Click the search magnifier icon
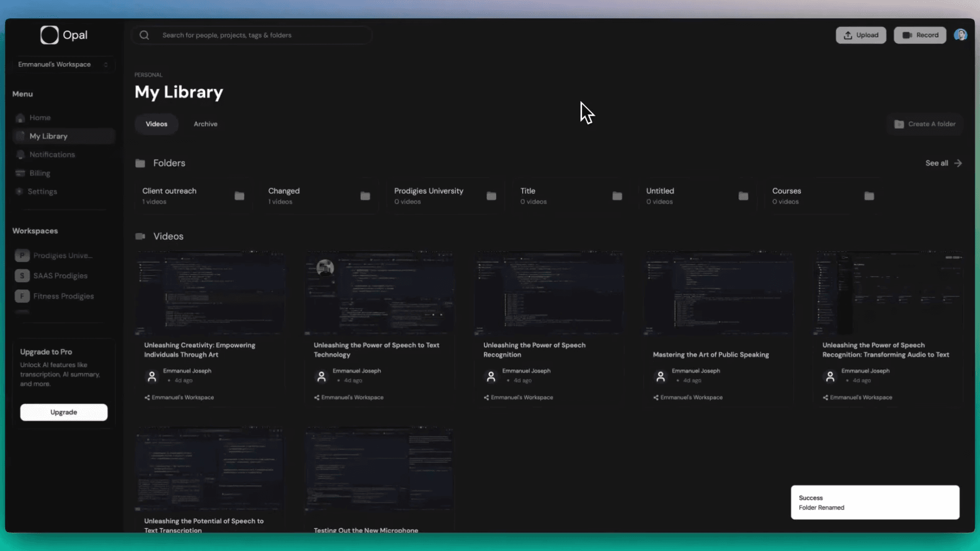980x551 pixels. (144, 35)
